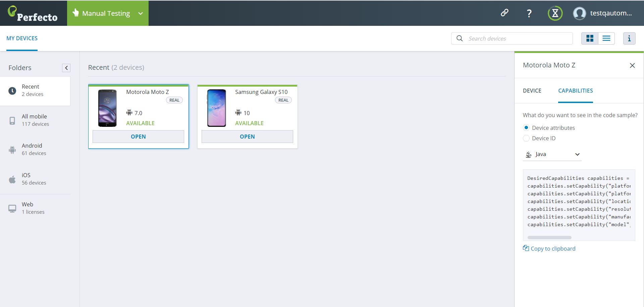The height and width of the screenshot is (307, 644).
Task: Toggle the info panel button
Action: click(629, 39)
